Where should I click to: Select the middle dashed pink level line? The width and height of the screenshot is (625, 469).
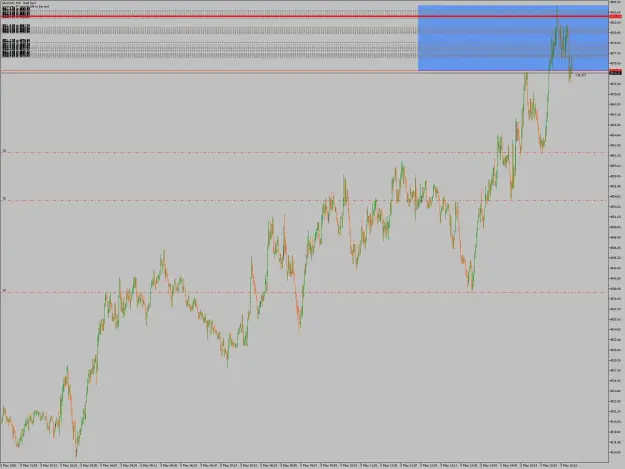[305, 200]
